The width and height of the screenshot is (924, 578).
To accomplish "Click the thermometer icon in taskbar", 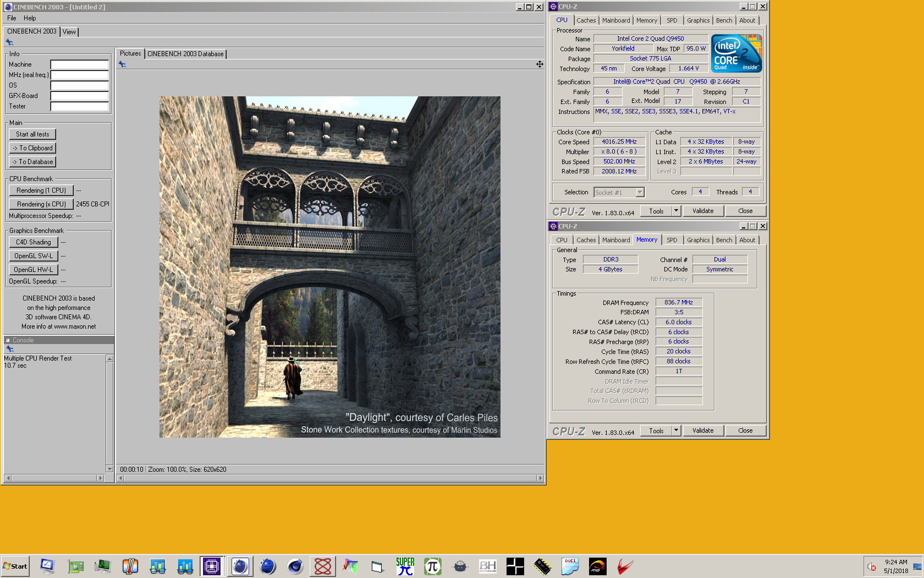I will pos(130,566).
